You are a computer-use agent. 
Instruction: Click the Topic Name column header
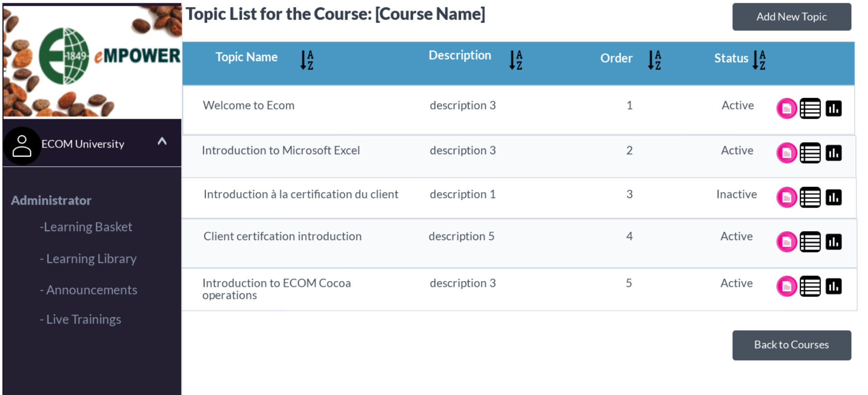coord(246,57)
